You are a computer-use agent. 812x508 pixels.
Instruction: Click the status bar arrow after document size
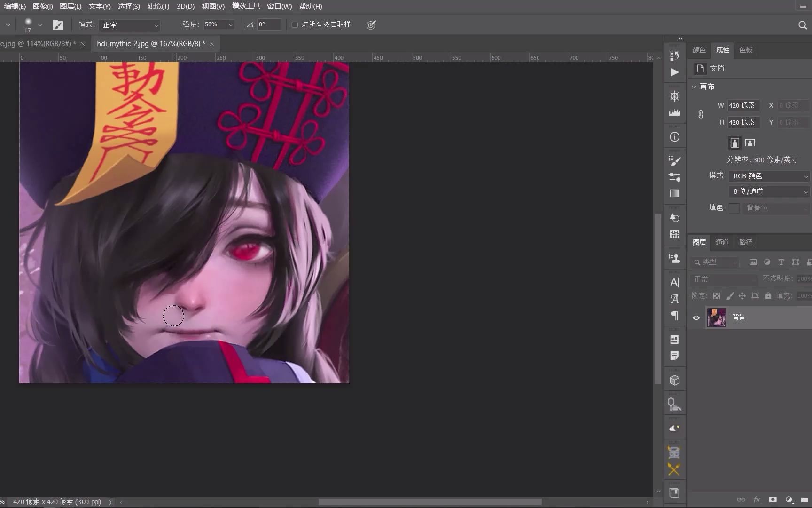pyautogui.click(x=110, y=502)
